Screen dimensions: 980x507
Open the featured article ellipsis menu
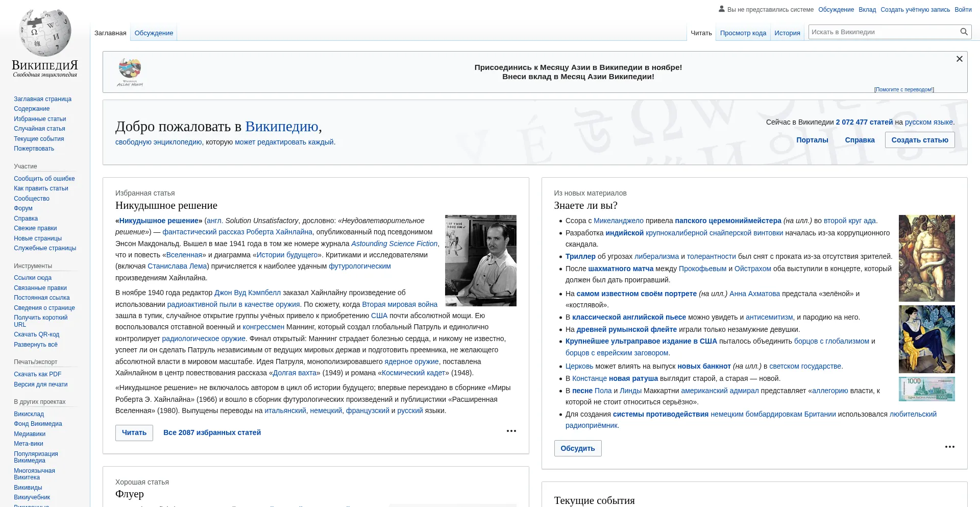pos(511,431)
